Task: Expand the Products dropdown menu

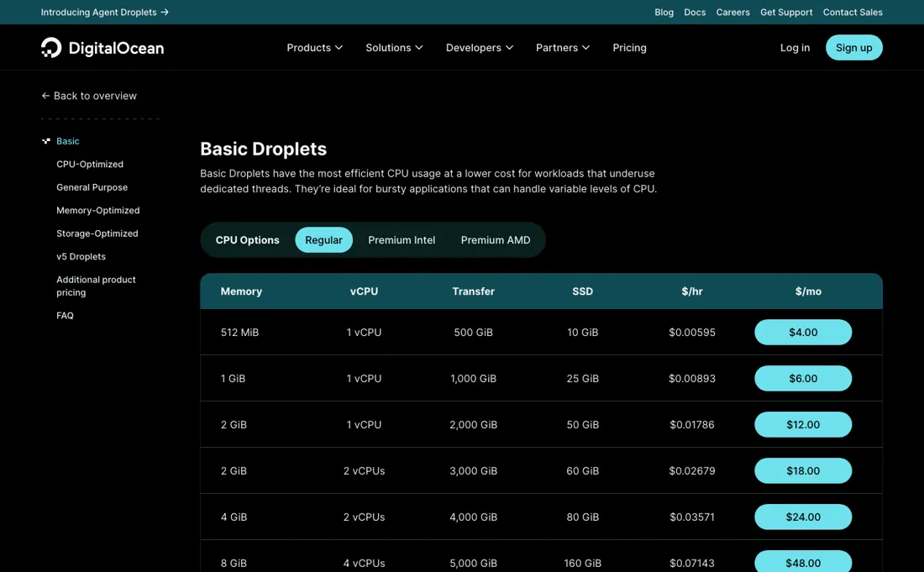Action: coord(315,48)
